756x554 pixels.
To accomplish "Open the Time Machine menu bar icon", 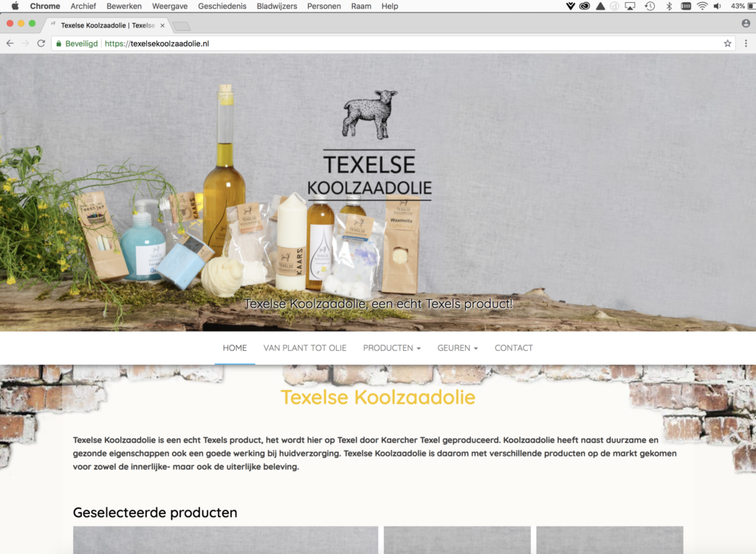I will 650,6.
